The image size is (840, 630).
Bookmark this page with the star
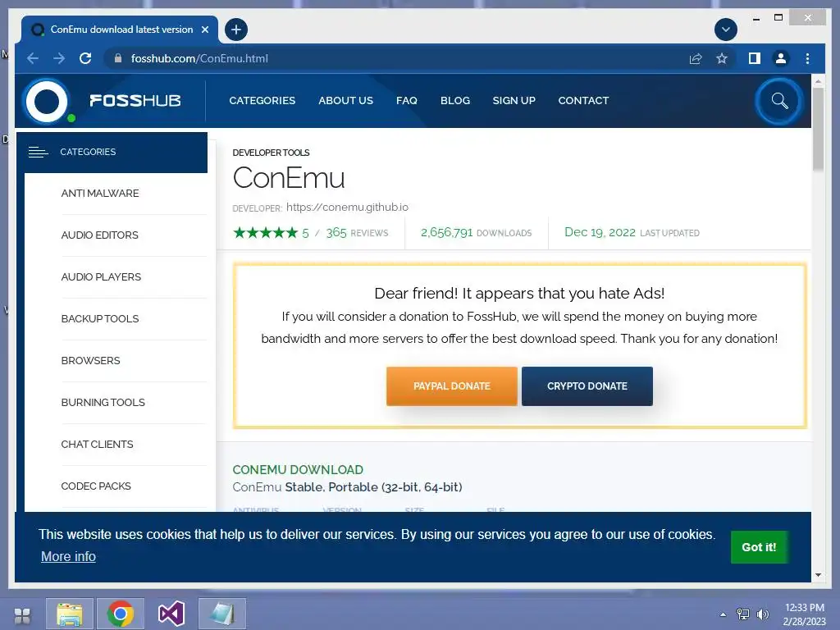(x=722, y=58)
